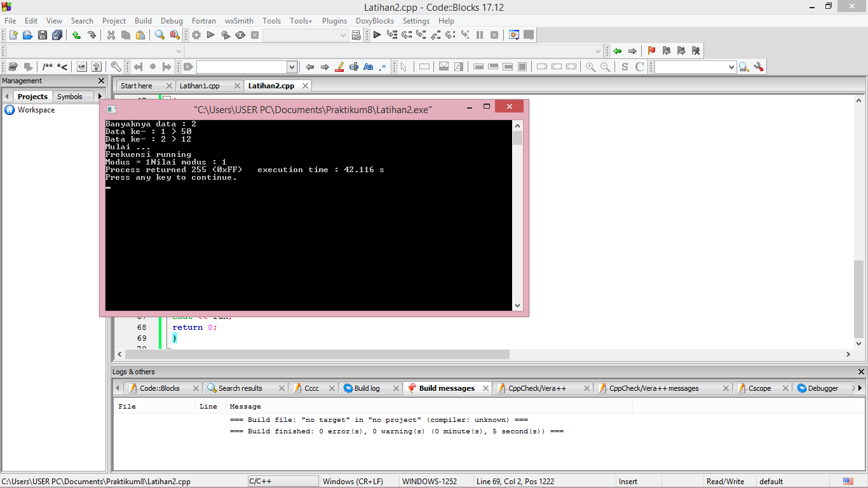
Task: Click the Windows (CR+LF) status bar entry
Action: [353, 482]
